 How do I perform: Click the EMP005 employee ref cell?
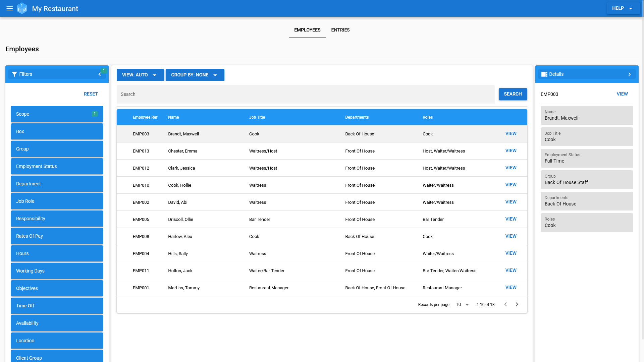(x=141, y=220)
